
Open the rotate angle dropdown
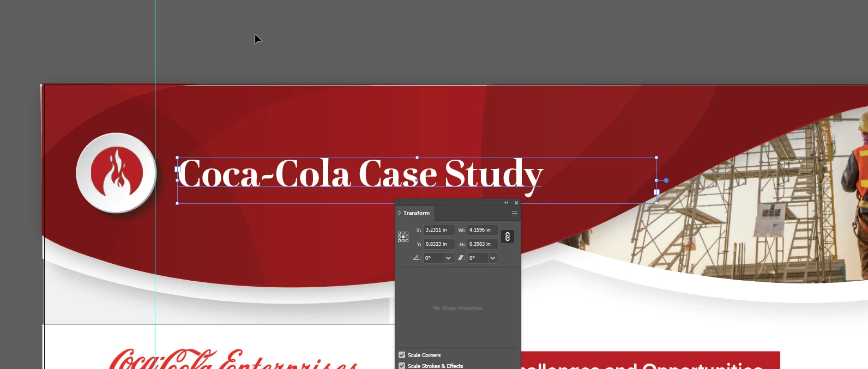pyautogui.click(x=449, y=258)
